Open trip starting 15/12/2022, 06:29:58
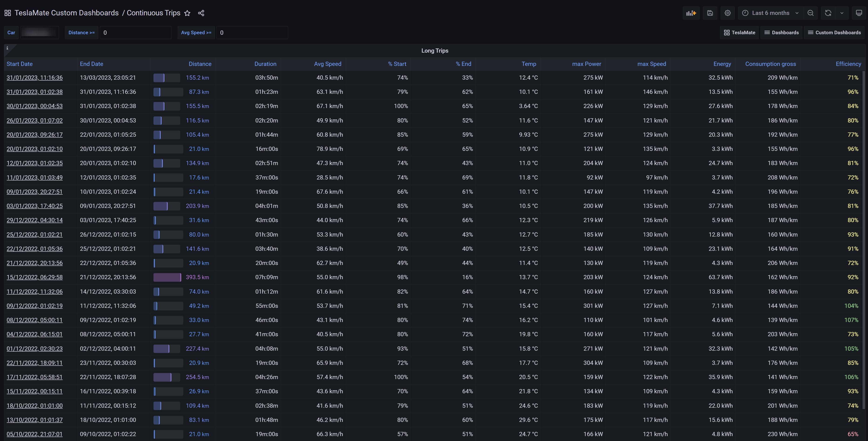Image resolution: width=868 pixels, height=441 pixels. click(35, 277)
